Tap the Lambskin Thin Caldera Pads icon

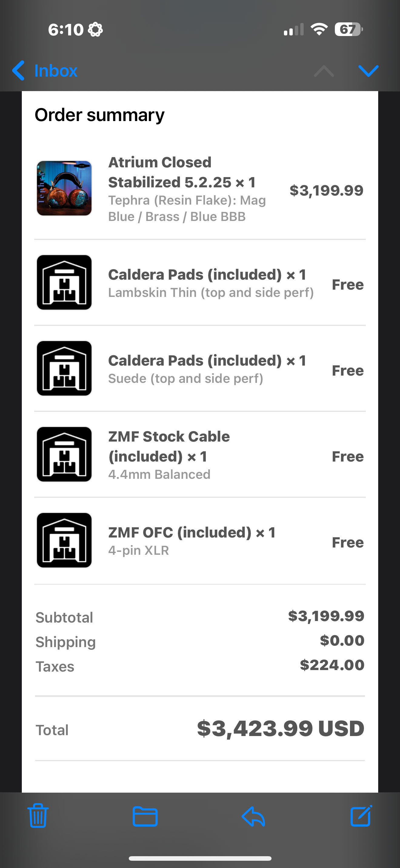coord(64,282)
